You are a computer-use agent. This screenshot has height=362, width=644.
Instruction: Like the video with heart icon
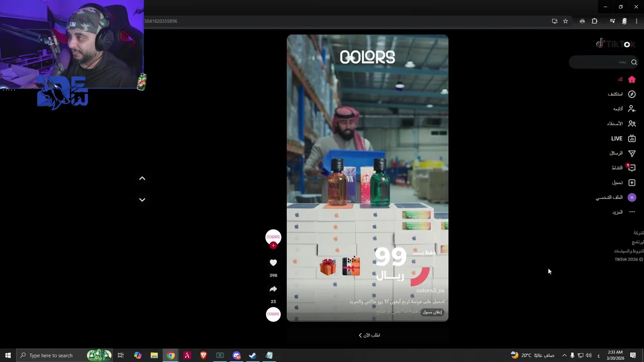(273, 262)
